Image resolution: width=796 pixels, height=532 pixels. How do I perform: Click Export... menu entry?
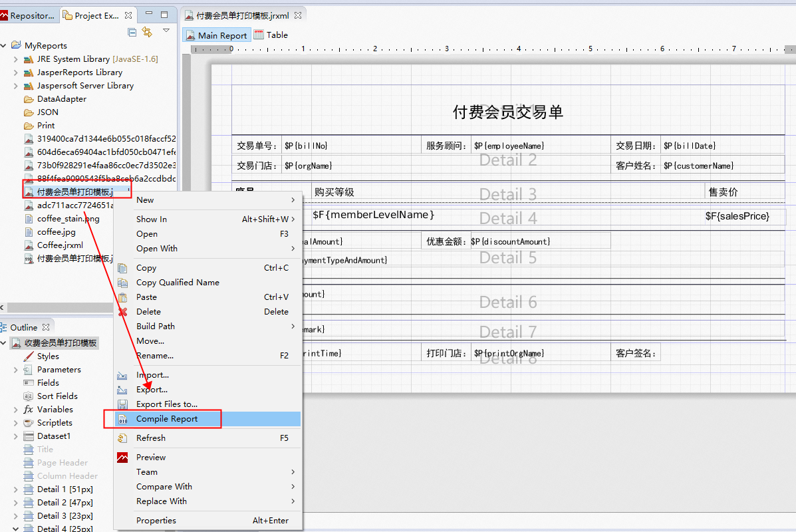208,390
